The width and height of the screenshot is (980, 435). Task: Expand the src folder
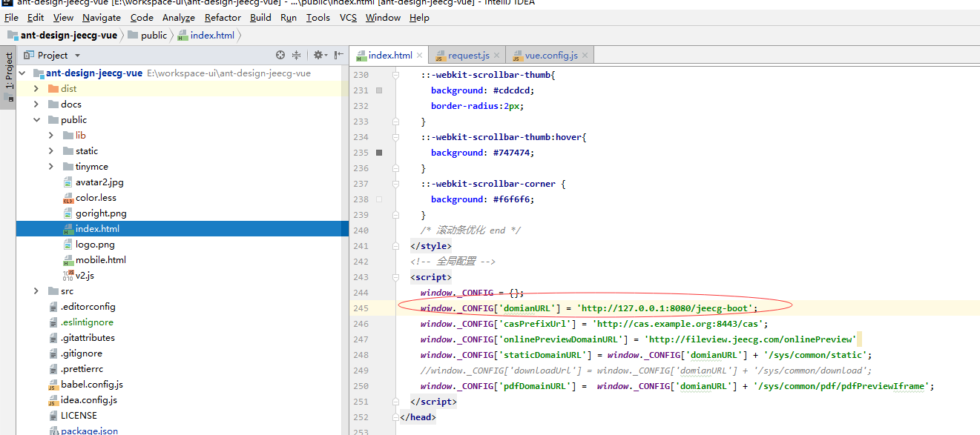click(x=36, y=292)
